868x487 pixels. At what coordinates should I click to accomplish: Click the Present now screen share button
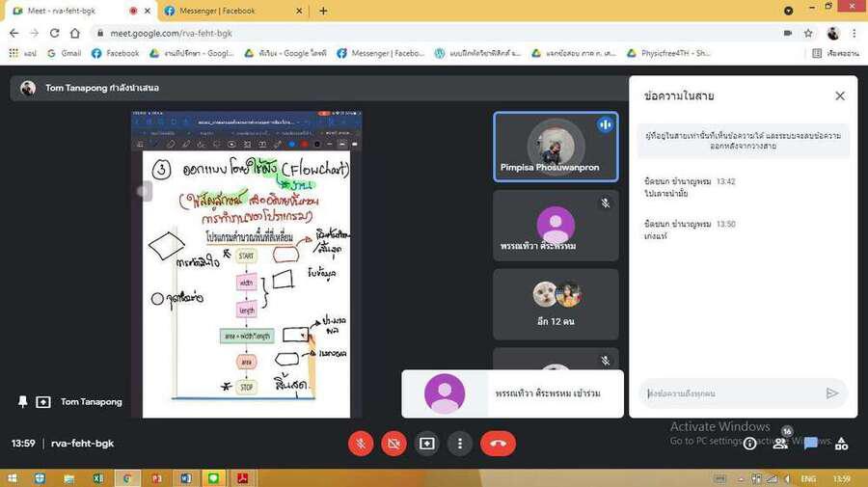click(427, 444)
